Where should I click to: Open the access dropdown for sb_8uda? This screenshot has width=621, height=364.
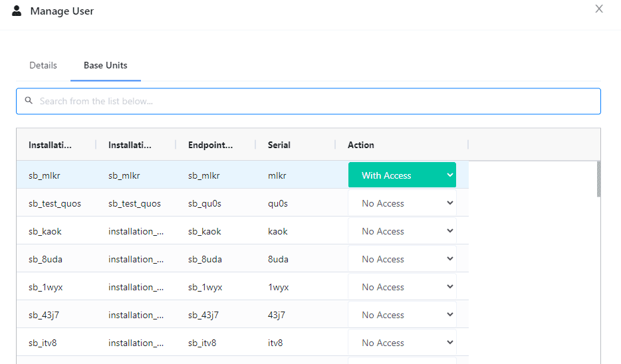[402, 259]
